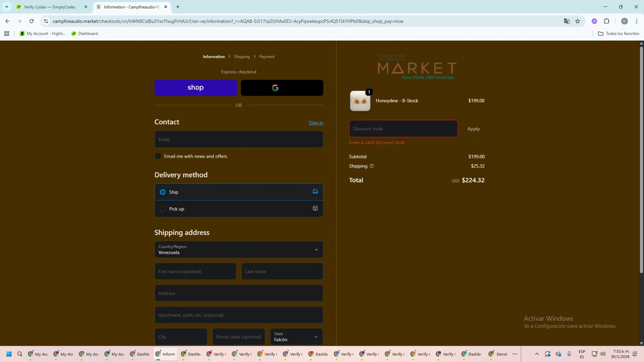Click the Shop Pay express checkout button
The height and width of the screenshot is (362, 644).
196,87
